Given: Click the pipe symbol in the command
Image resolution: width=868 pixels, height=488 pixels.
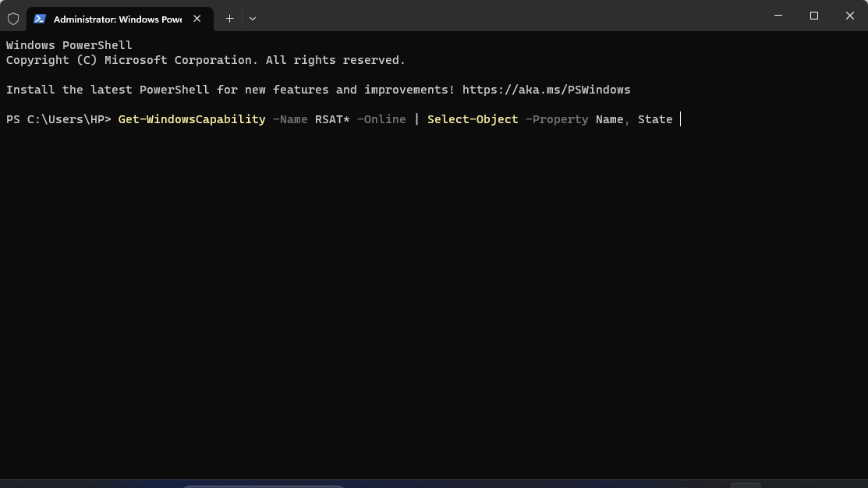Looking at the screenshot, I should pos(416,119).
